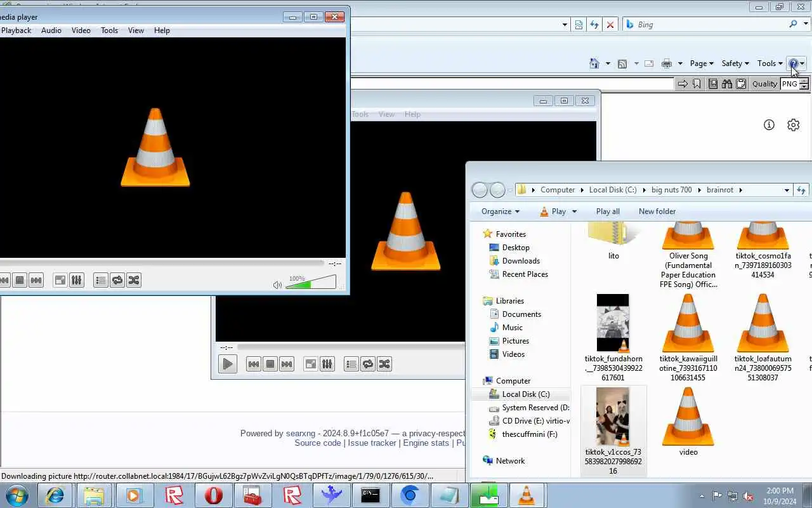Click the IE Home icon
The width and height of the screenshot is (812, 508).
(x=594, y=63)
